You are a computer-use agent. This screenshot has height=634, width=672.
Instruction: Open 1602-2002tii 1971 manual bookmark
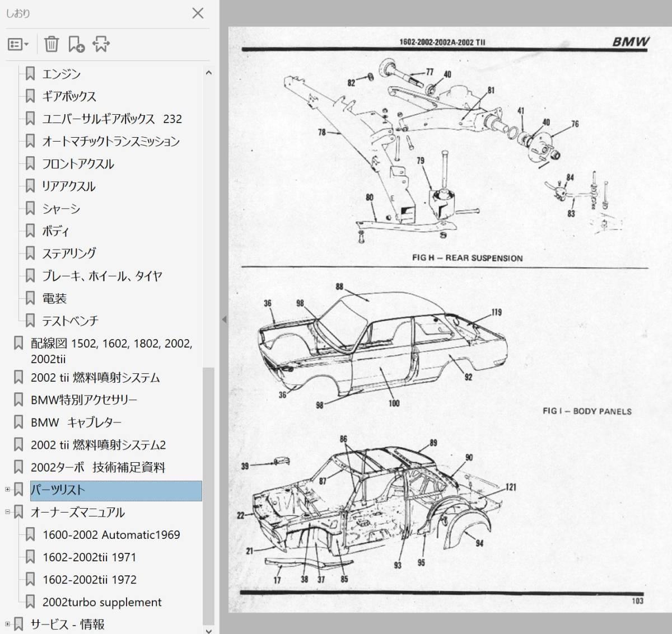(x=90, y=557)
